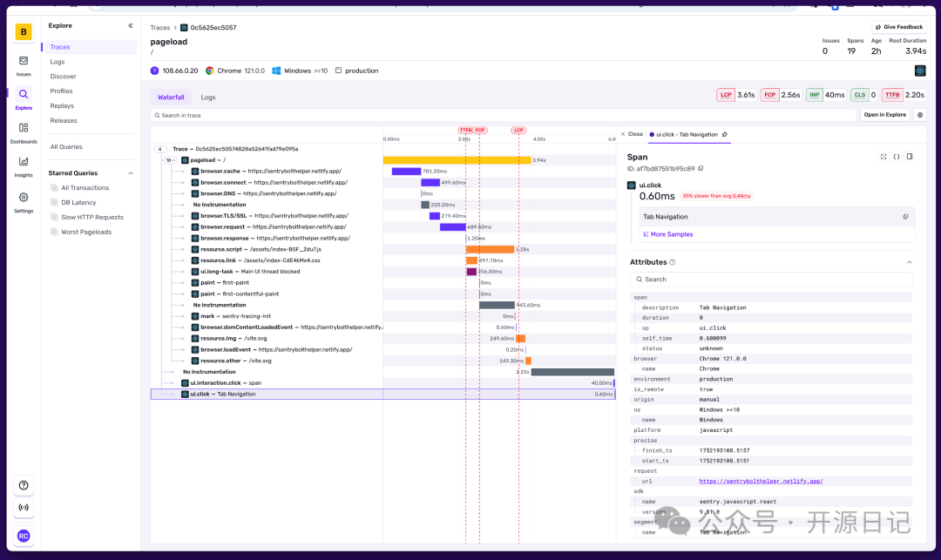Click the Windows OS icon
Viewport: 941px width, 560px height.
click(276, 71)
